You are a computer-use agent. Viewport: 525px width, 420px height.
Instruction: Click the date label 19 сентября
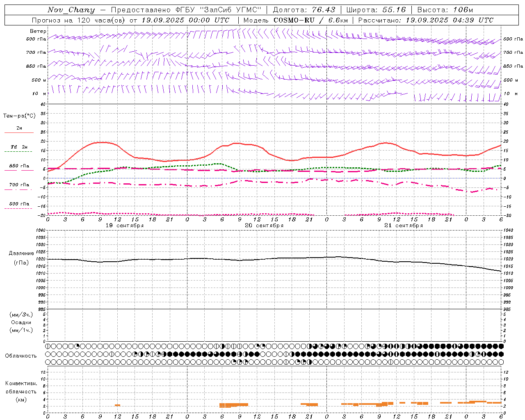pos(125,226)
